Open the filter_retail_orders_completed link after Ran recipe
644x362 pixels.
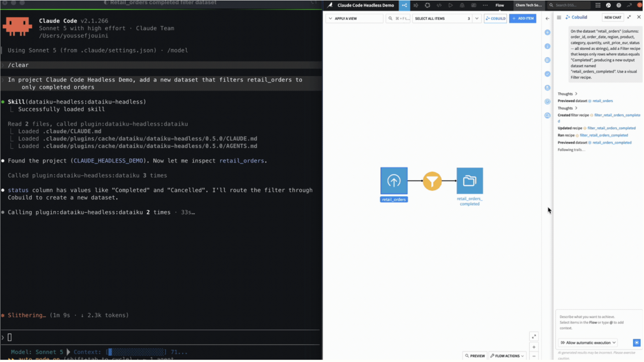coord(604,136)
